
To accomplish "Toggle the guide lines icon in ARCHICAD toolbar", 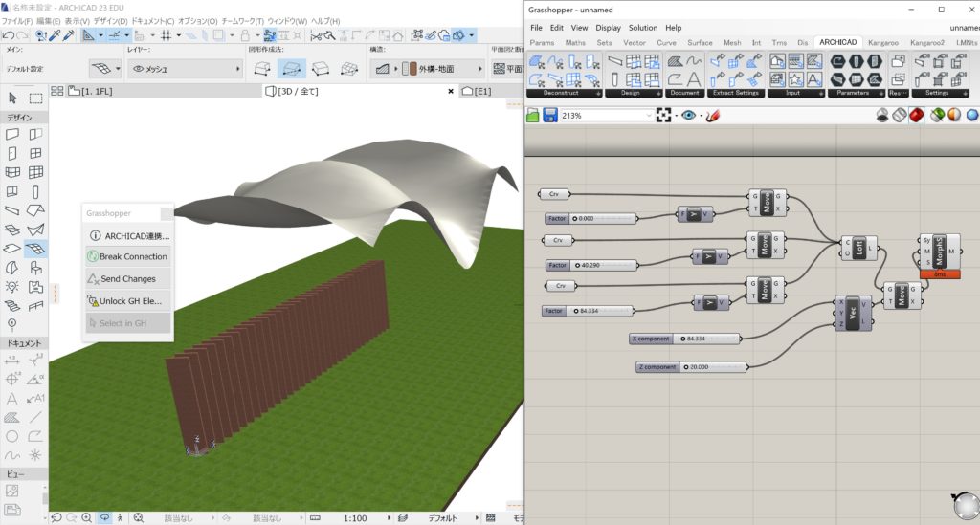I will click(115, 35).
